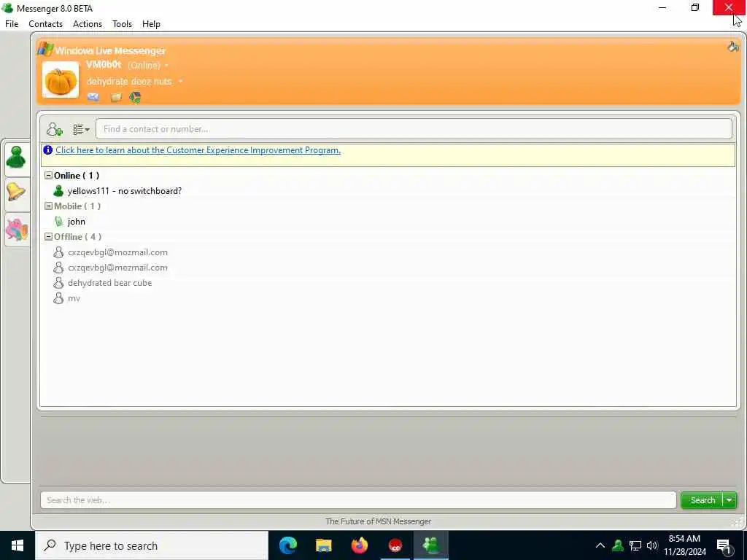Open the volume speaker tray icon

click(x=652, y=545)
